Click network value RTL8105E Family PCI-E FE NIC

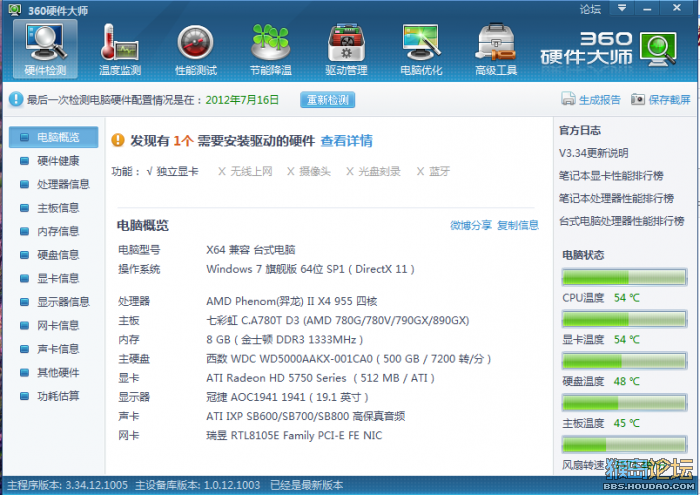point(294,436)
